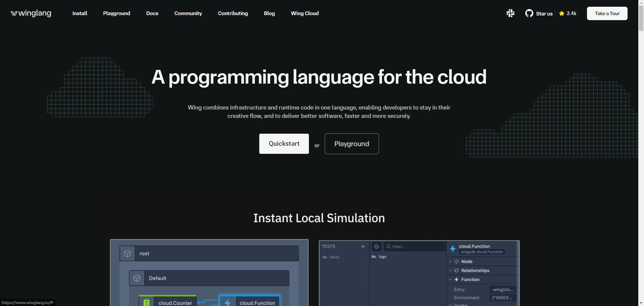
Task: Select the cloud.Function node in diagram
Action: pos(250,300)
